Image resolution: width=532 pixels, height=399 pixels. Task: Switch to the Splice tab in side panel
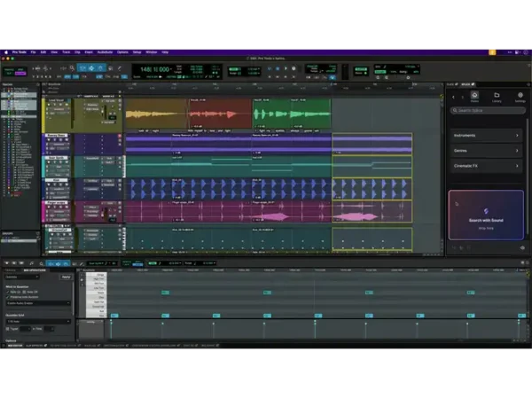[x=467, y=84]
